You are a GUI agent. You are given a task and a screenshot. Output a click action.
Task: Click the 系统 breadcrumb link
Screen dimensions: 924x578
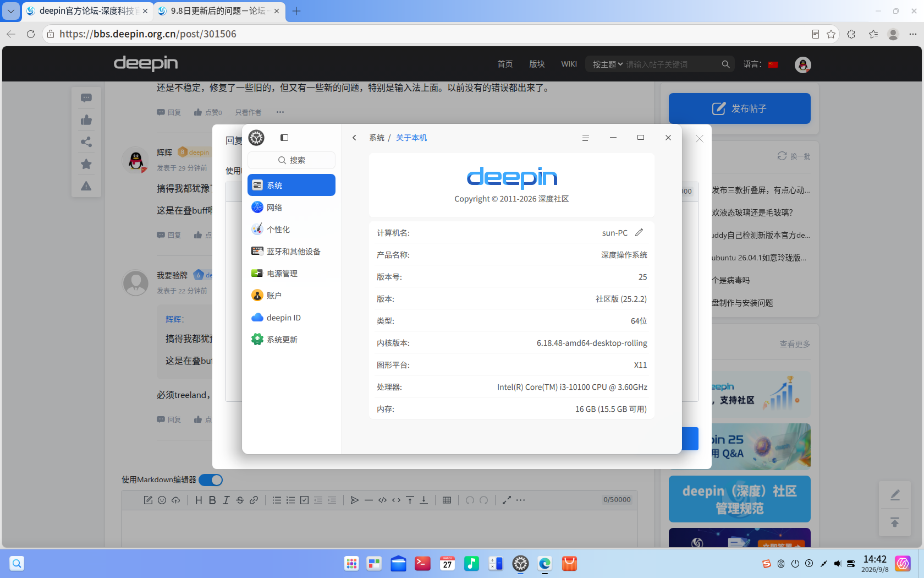tap(377, 138)
